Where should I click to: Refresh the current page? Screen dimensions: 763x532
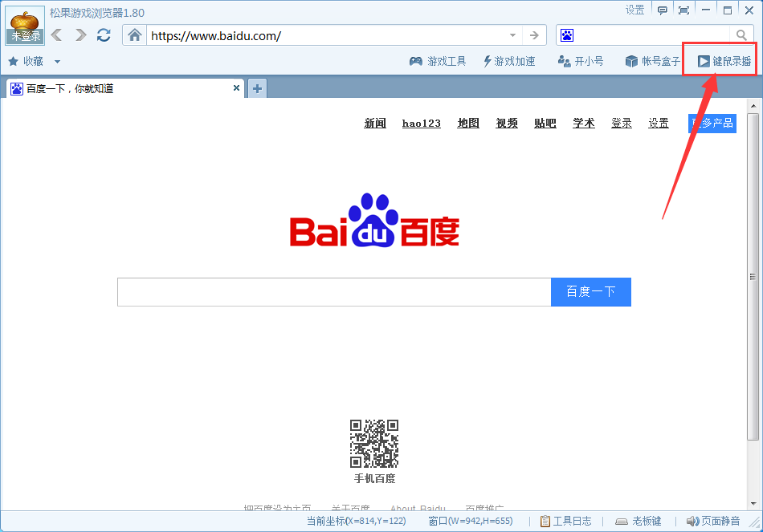pos(103,35)
